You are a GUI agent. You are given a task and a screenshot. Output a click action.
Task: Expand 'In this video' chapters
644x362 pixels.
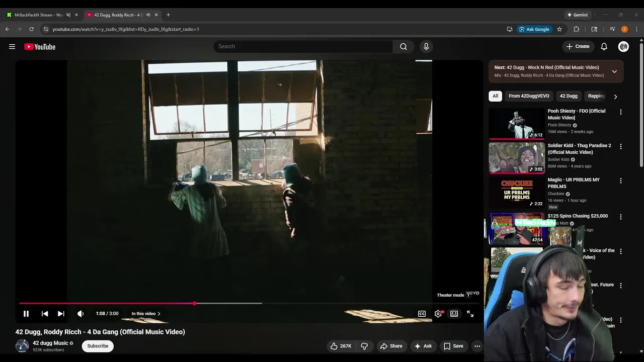pos(146,314)
